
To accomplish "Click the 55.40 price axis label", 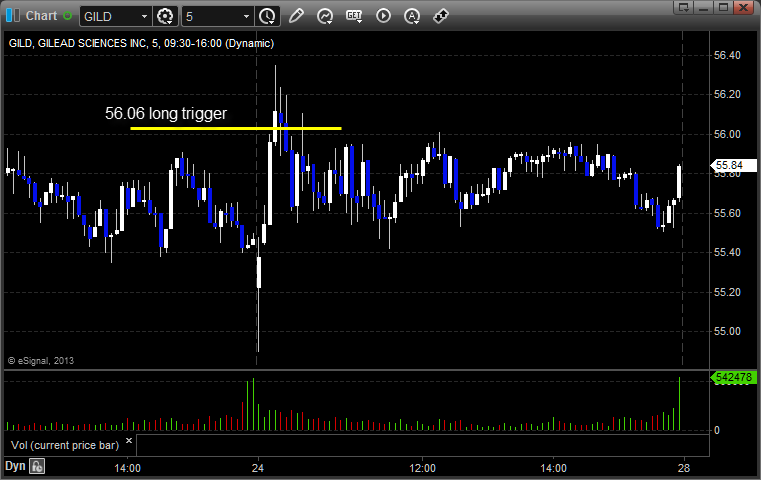I will click(x=727, y=252).
